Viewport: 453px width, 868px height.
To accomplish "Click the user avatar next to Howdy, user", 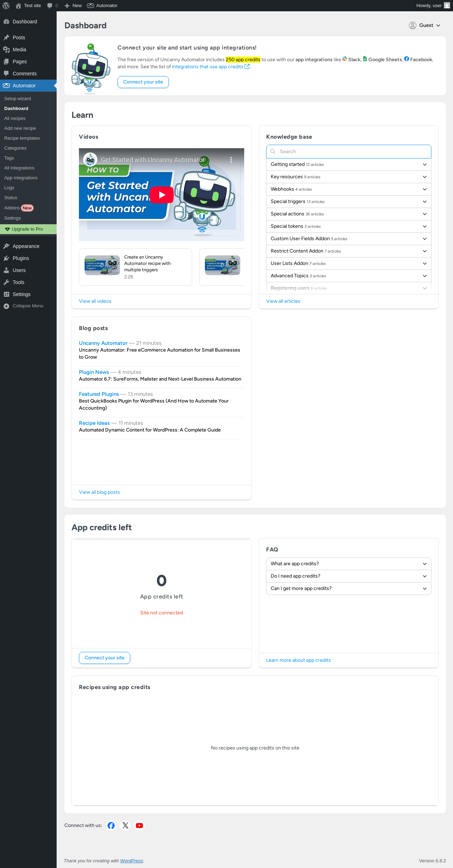I will point(447,6).
